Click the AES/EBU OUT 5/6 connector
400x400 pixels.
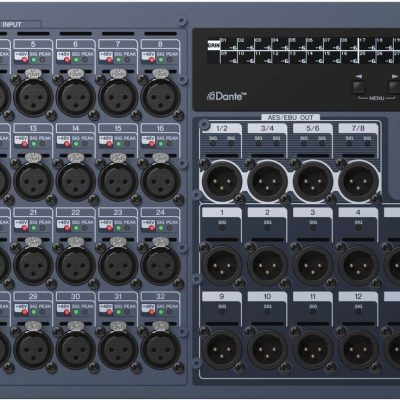313,181
